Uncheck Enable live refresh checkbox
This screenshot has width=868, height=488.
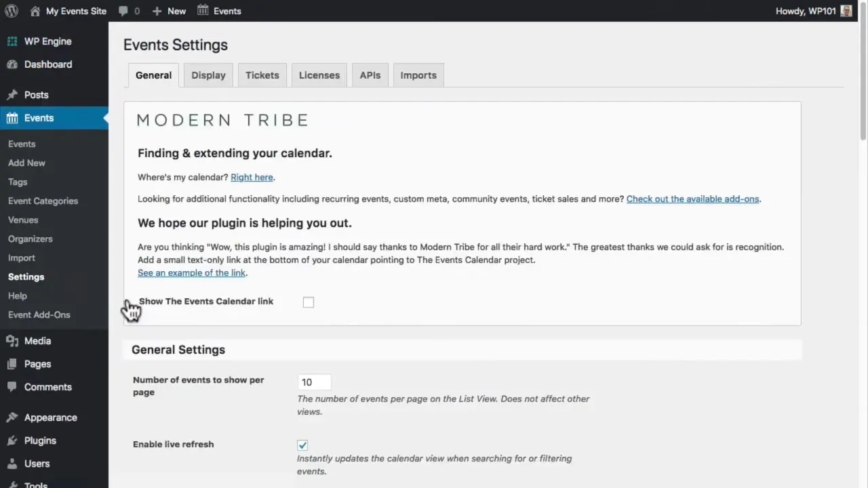(302, 445)
